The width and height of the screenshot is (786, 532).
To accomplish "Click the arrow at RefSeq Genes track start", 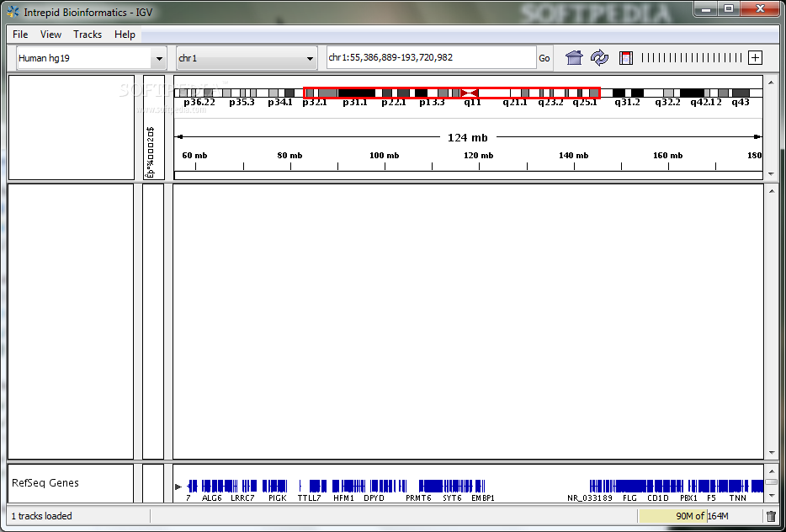I will click(x=178, y=487).
